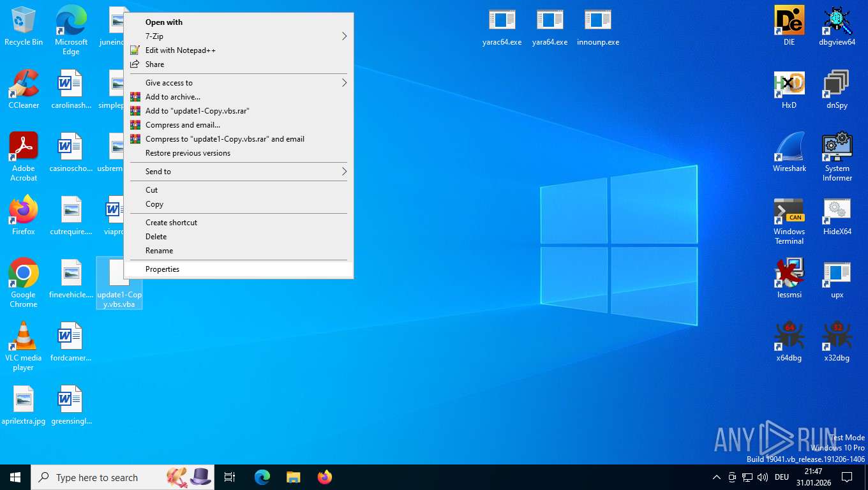Select Compress and email... option

pos(239,125)
